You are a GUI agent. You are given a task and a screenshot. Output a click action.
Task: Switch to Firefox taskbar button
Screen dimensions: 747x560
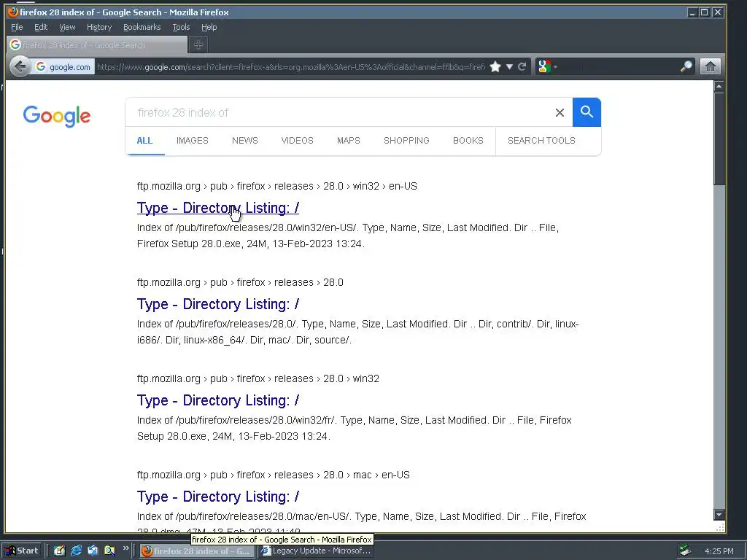tap(197, 551)
